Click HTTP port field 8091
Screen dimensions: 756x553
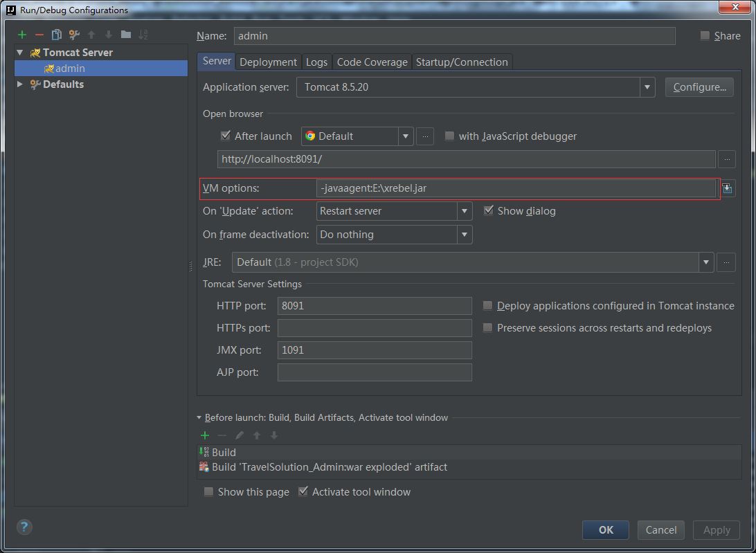pos(375,306)
